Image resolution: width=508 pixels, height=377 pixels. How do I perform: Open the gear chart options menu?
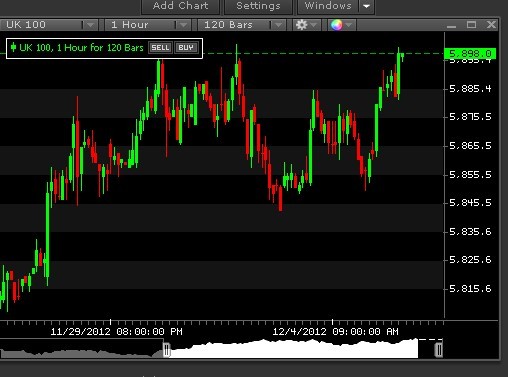tap(306, 25)
